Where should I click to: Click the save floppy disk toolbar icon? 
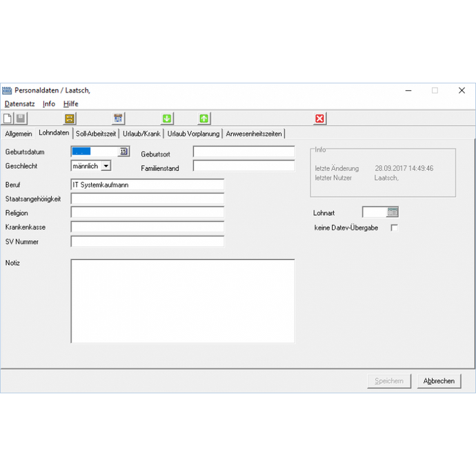21,119
